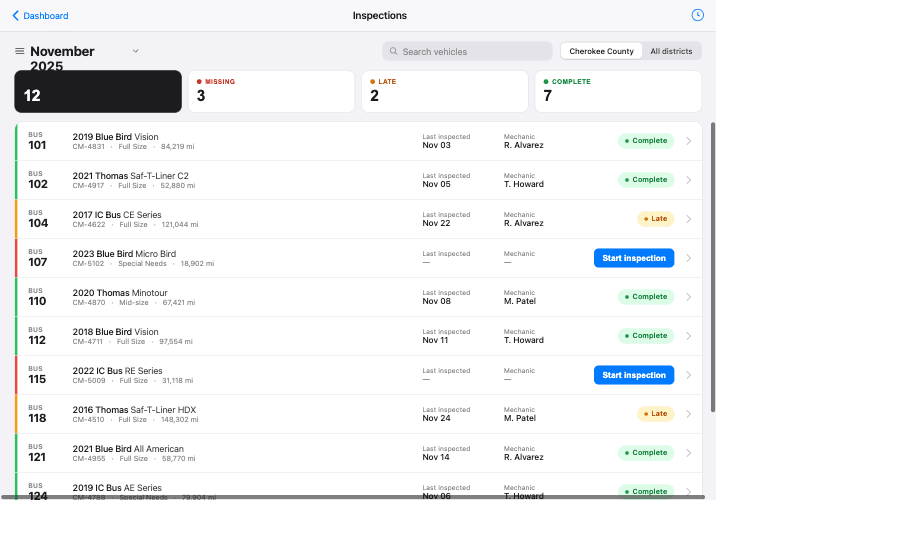
Task: Select Cherokee County segment
Action: pyautogui.click(x=601, y=51)
